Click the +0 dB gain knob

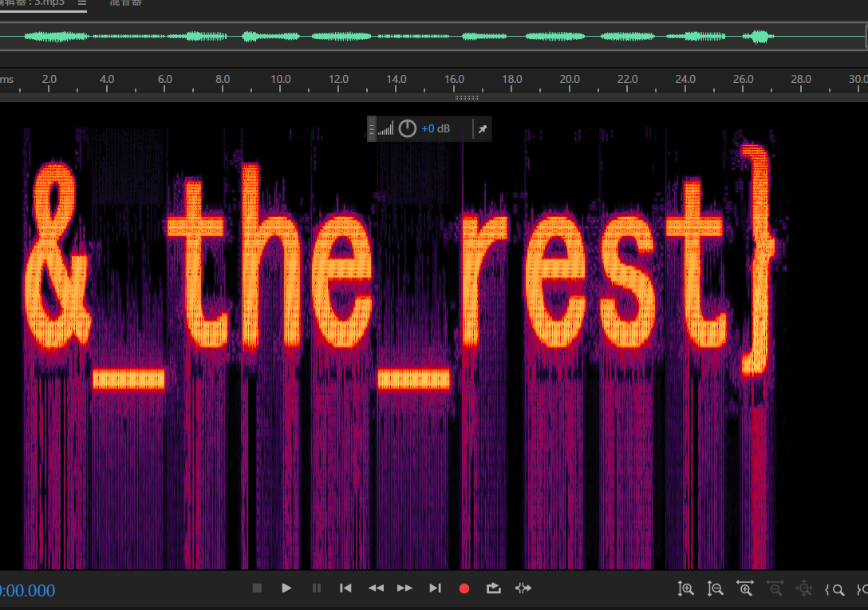pos(408,128)
